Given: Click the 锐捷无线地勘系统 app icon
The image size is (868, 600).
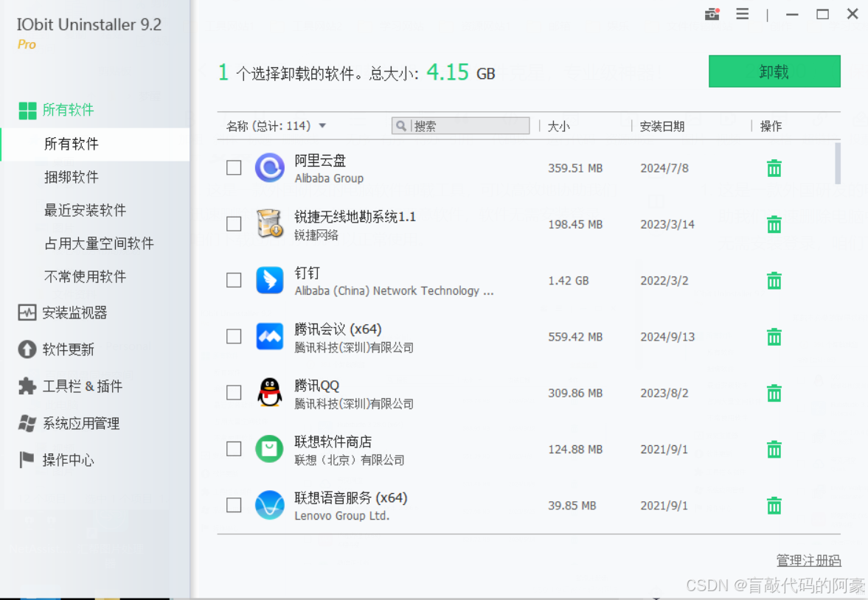Looking at the screenshot, I should 270,223.
